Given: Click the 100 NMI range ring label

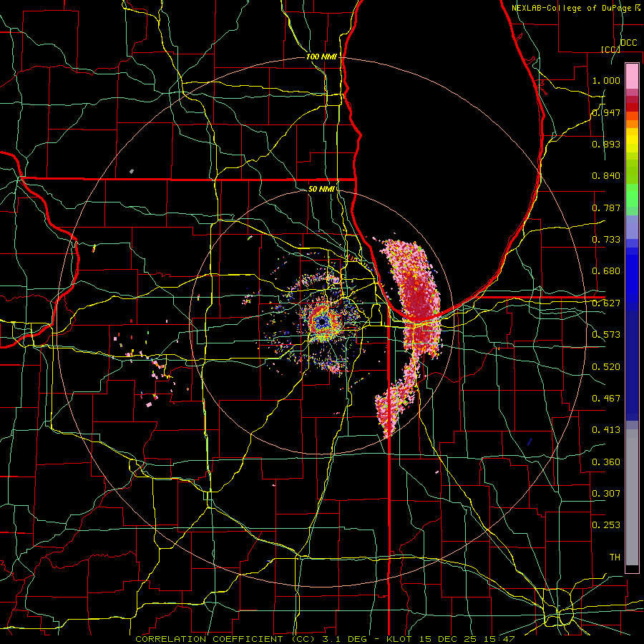Looking at the screenshot, I should tap(321, 57).
